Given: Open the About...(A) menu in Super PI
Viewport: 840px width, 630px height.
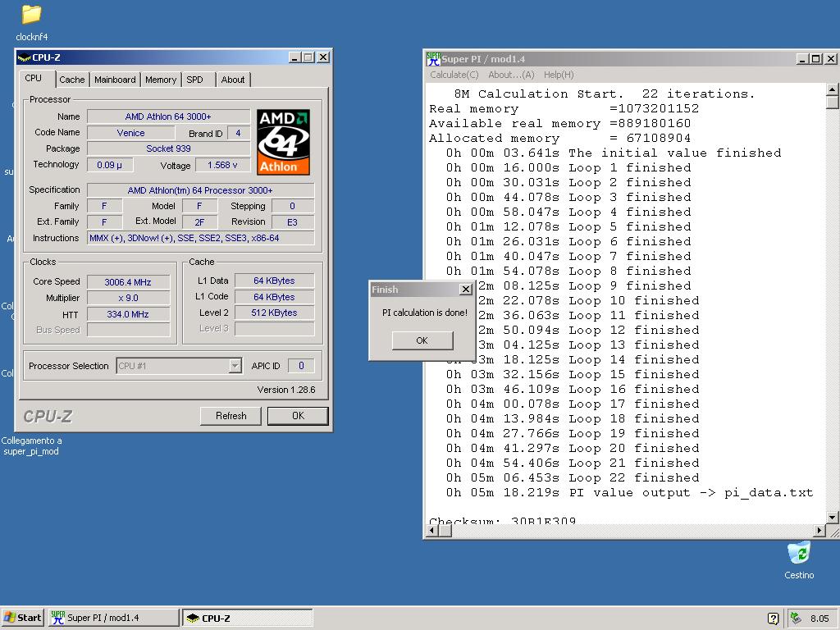Looking at the screenshot, I should coord(512,75).
